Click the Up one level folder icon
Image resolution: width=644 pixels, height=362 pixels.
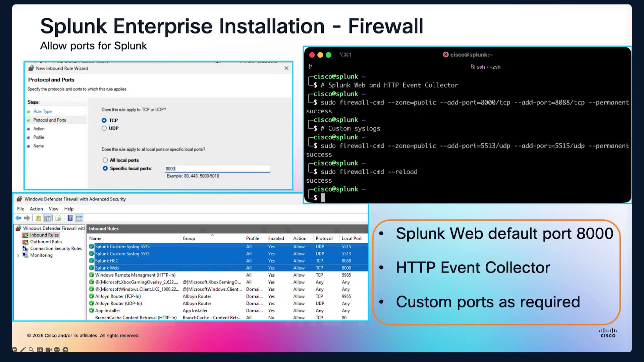click(x=38, y=218)
